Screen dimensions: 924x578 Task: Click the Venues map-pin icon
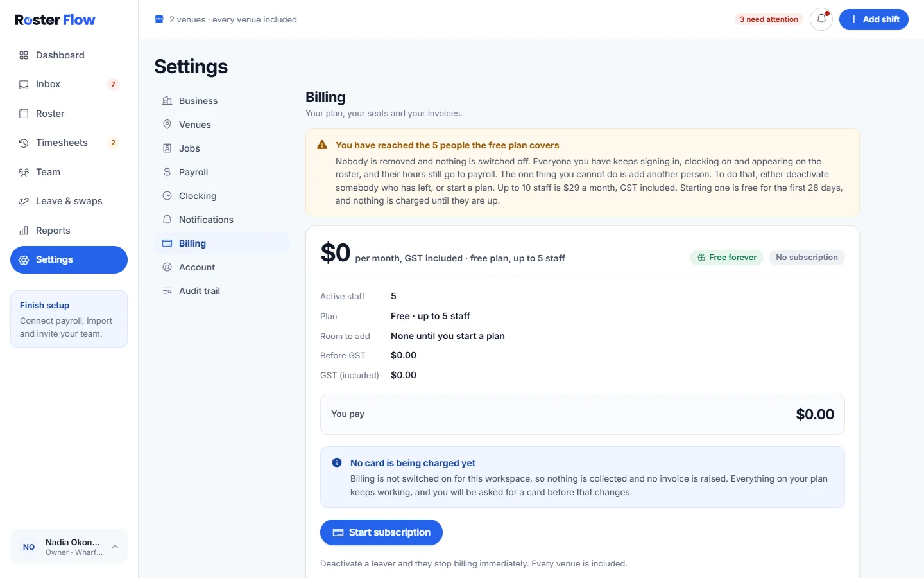[x=167, y=125]
